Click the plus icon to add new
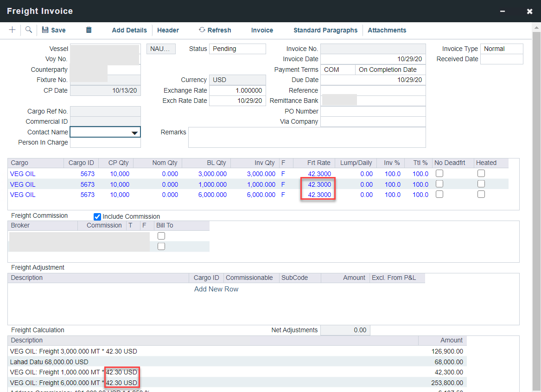This screenshot has height=392, width=541. pyautogui.click(x=12, y=30)
